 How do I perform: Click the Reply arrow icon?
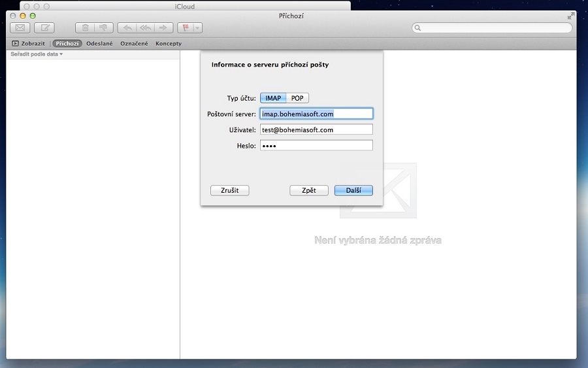[127, 27]
